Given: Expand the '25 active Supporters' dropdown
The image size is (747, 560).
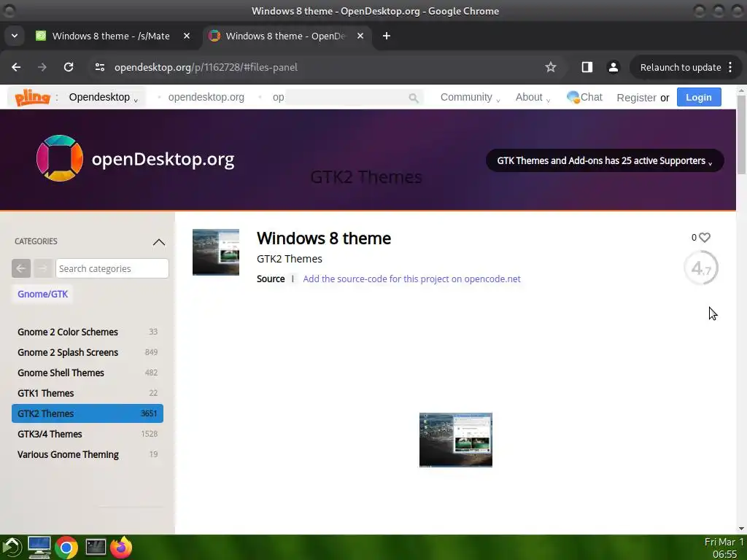Looking at the screenshot, I should [x=605, y=160].
